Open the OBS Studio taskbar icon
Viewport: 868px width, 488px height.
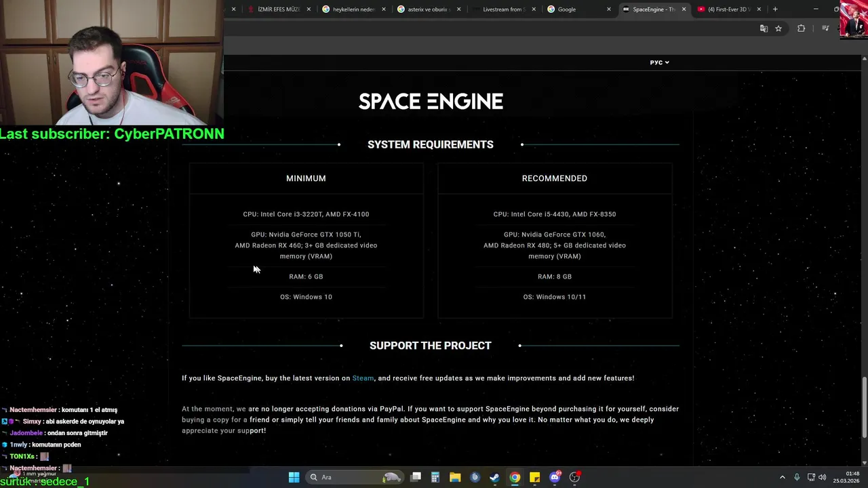[x=575, y=477]
